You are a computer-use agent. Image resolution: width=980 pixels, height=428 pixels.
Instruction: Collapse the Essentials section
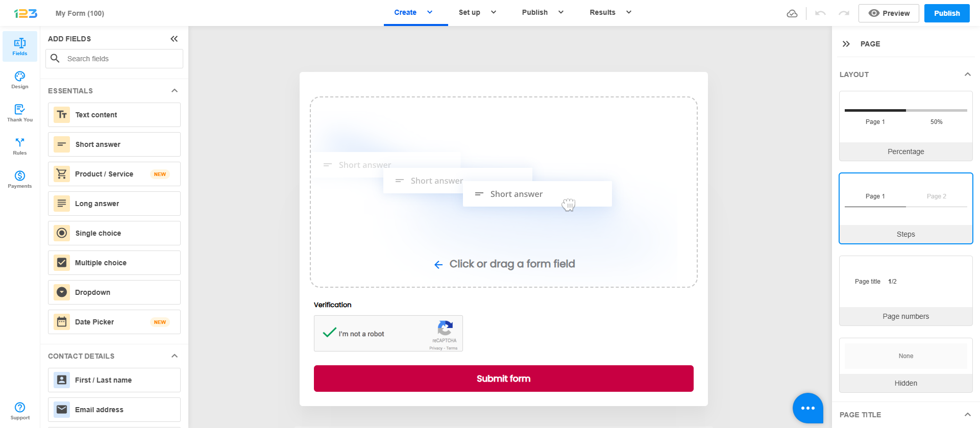coord(175,91)
